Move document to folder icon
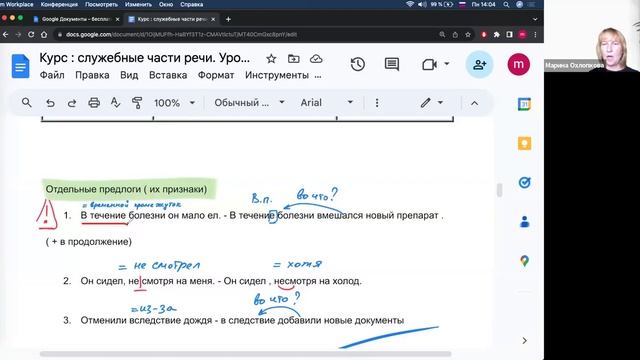Screen dimensions: 640x360 tap(293, 59)
